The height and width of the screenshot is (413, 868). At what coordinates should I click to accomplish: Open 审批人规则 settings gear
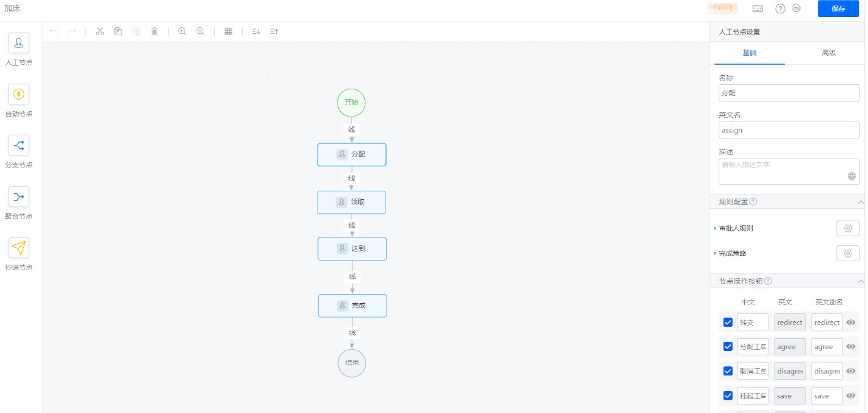point(848,228)
